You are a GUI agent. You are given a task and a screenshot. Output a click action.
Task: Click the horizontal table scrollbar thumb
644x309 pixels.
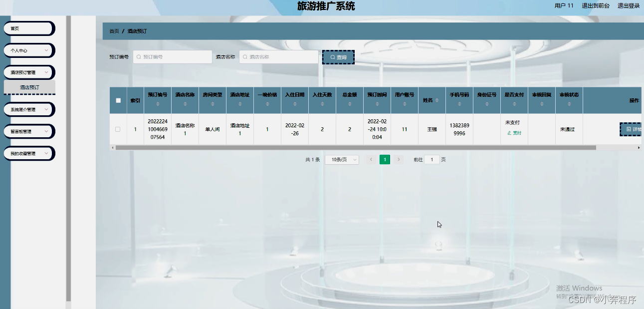click(x=356, y=148)
